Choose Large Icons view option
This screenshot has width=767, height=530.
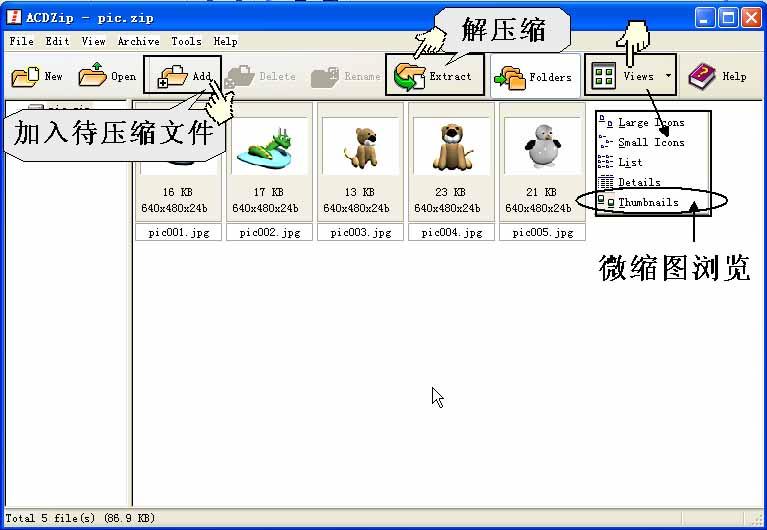coord(650,122)
